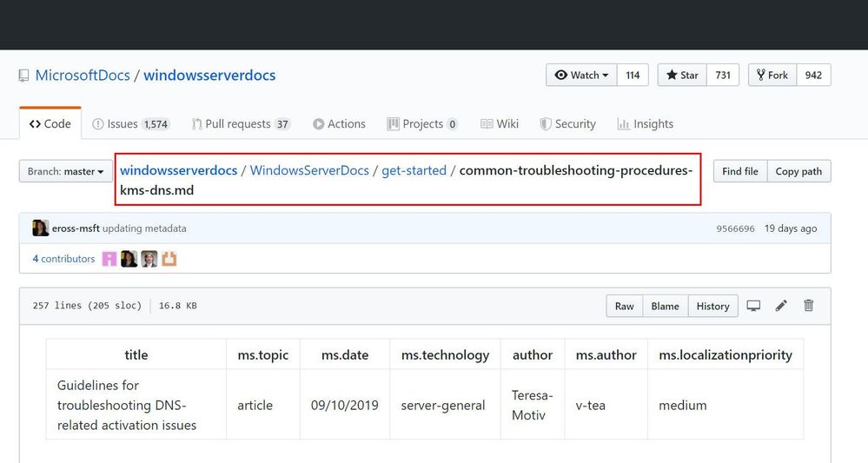The width and height of the screenshot is (868, 463).
Task: Open get-started folder in breadcrumb
Action: point(414,170)
